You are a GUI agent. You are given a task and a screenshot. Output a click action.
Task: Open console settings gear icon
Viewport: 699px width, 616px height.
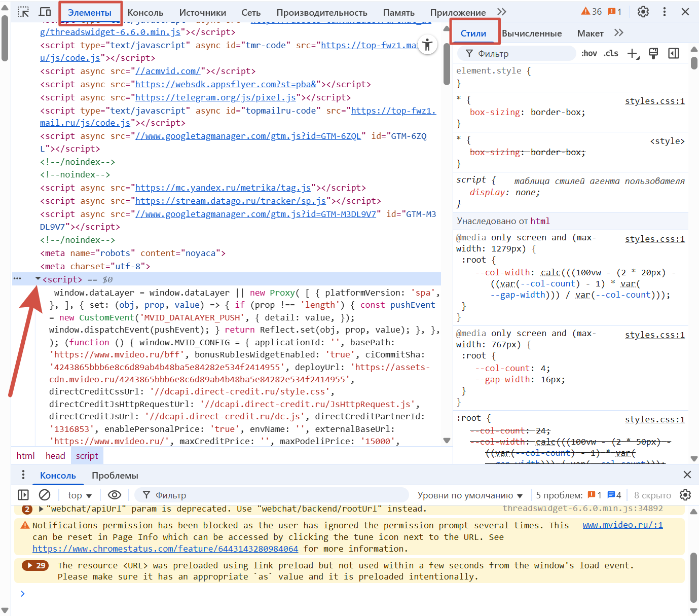pos(685,495)
